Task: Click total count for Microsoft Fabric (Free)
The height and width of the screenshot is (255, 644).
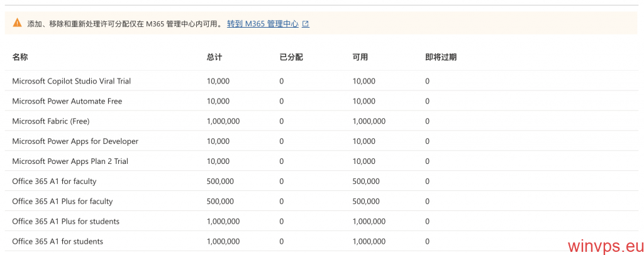Action: coord(223,121)
